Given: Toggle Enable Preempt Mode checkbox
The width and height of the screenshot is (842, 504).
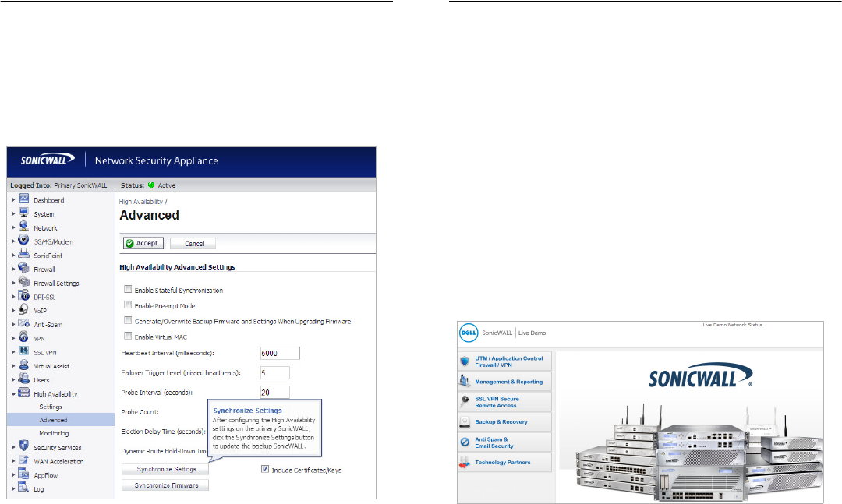Looking at the screenshot, I should coord(128,305).
